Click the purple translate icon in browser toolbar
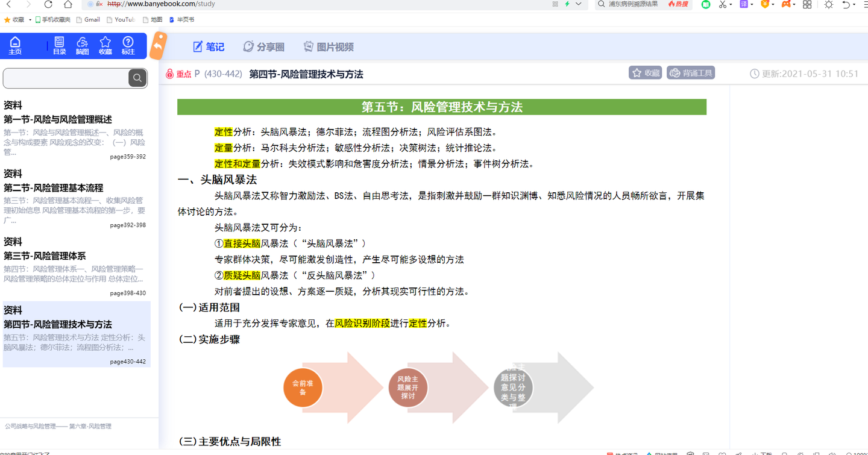 click(744, 5)
